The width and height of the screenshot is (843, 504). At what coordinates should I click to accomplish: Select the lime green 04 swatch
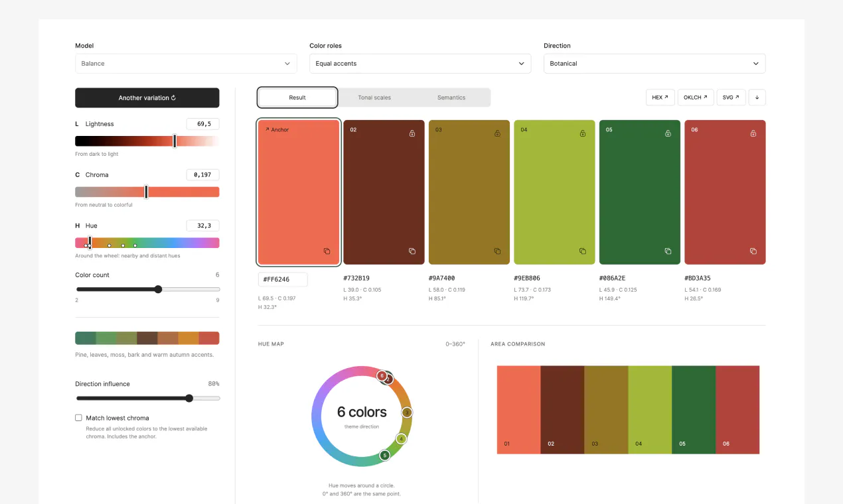[554, 192]
